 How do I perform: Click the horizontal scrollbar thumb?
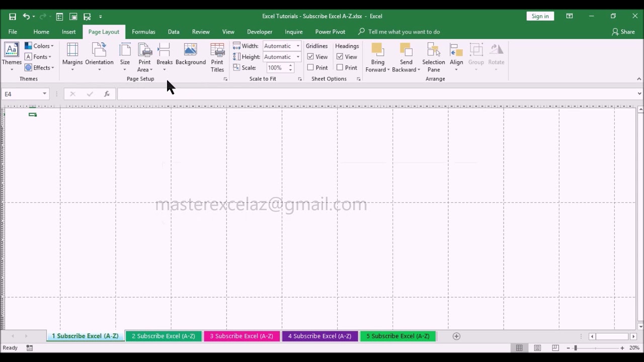[x=612, y=336]
